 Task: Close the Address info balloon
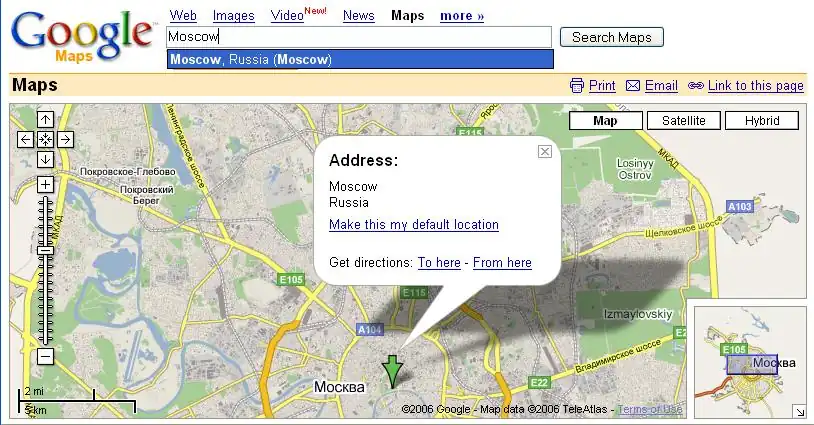[x=544, y=152]
